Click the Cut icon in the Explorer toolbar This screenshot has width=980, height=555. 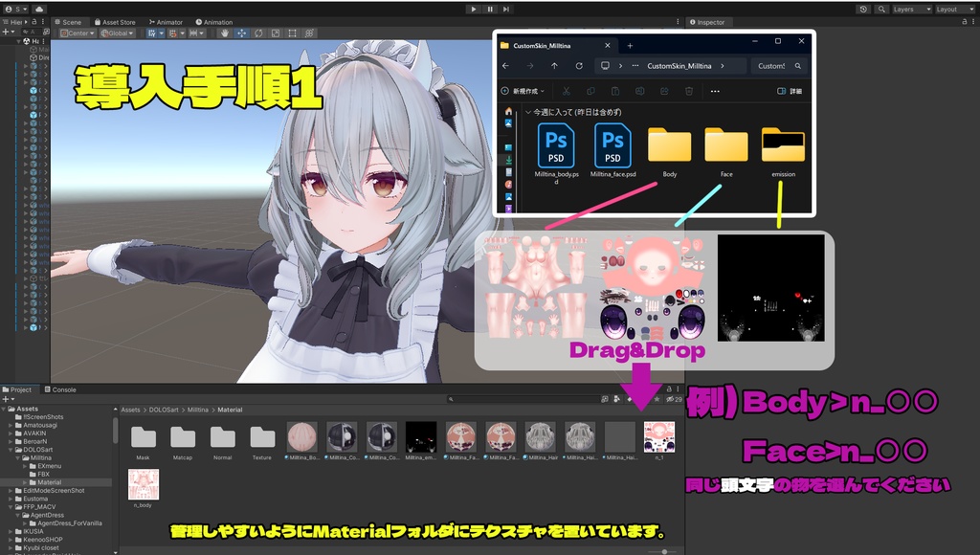[x=567, y=90]
